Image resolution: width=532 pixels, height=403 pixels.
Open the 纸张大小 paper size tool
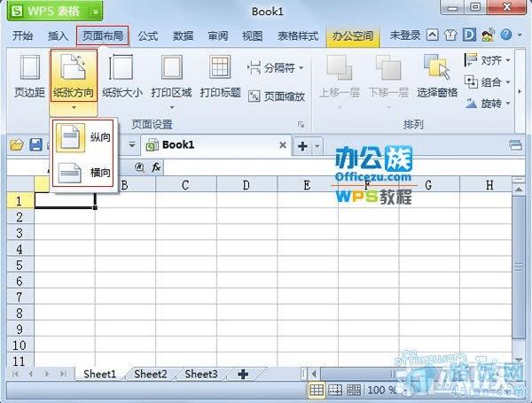(122, 76)
